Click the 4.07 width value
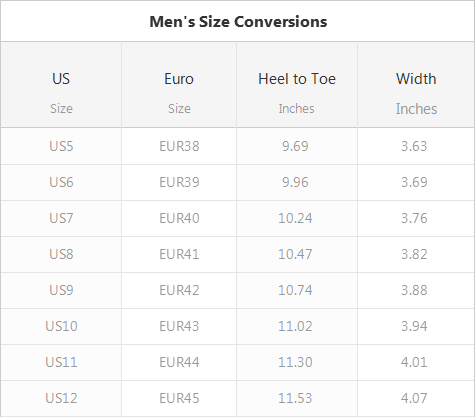The image size is (475, 417). coord(414,398)
